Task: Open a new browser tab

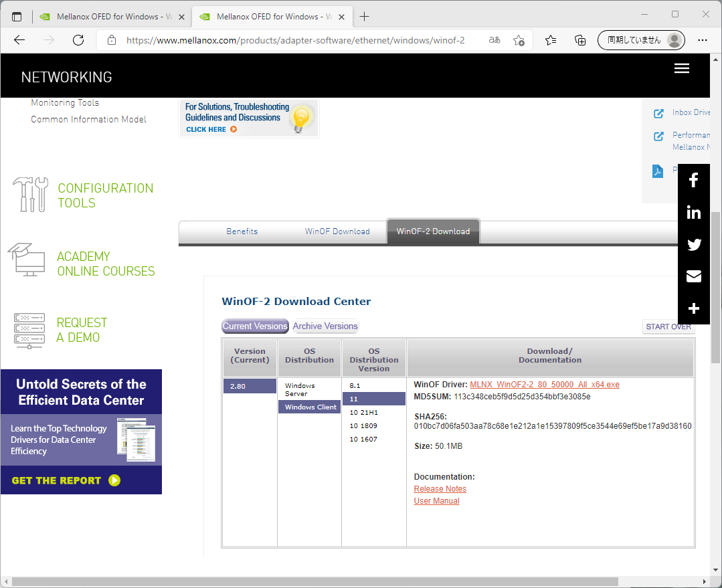Action: 364,17
